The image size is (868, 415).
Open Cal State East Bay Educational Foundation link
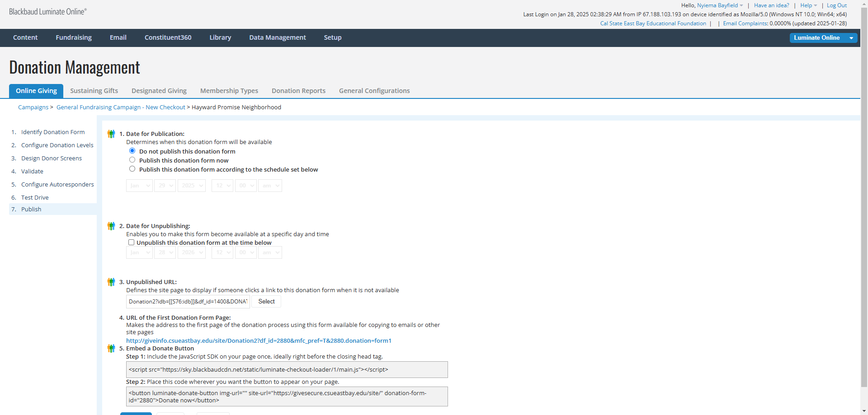[x=653, y=23]
